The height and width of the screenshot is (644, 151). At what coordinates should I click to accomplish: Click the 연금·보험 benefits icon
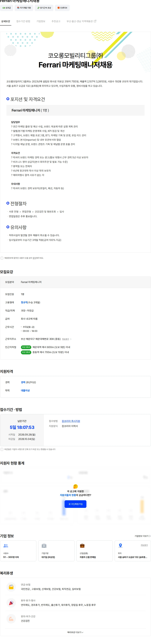click(11, 587)
